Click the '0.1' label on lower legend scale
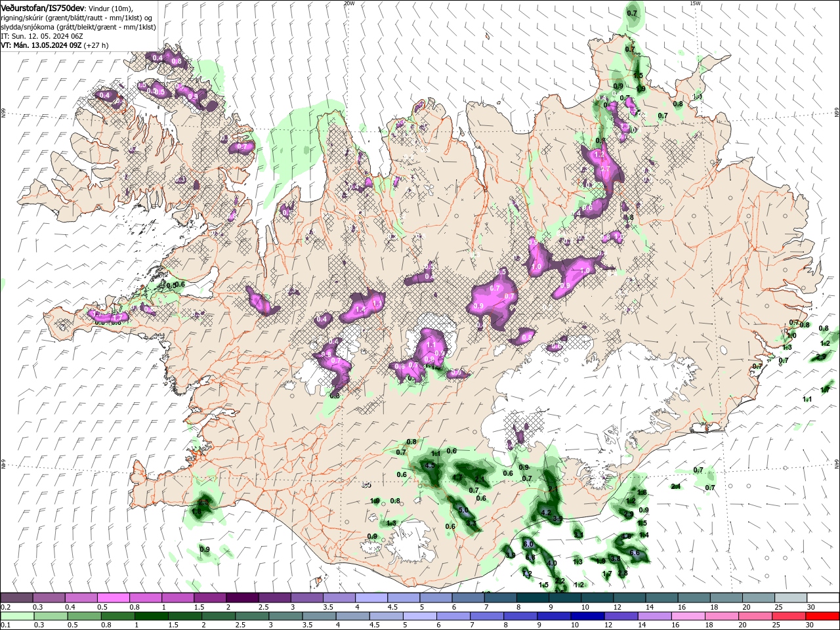840x630 pixels. (x=5, y=625)
